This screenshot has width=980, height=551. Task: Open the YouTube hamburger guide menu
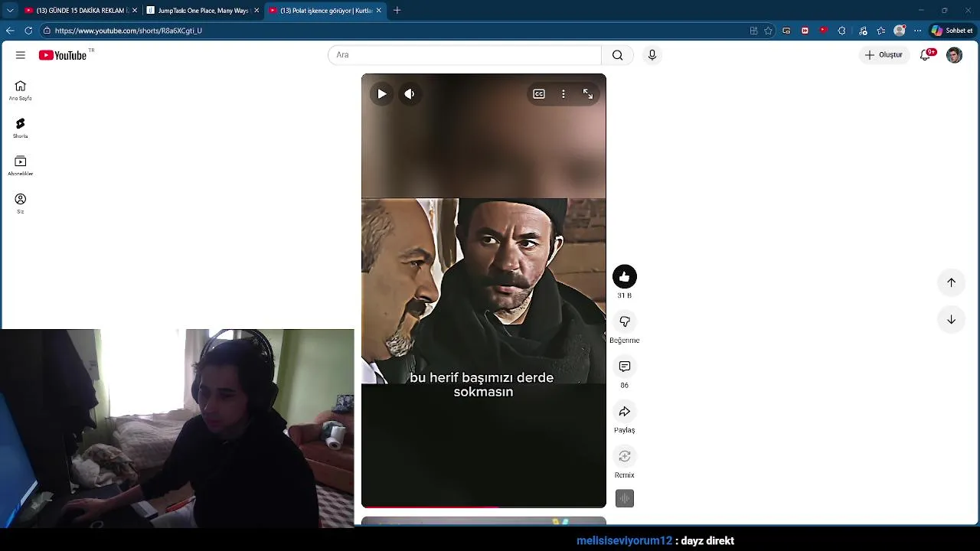click(21, 55)
